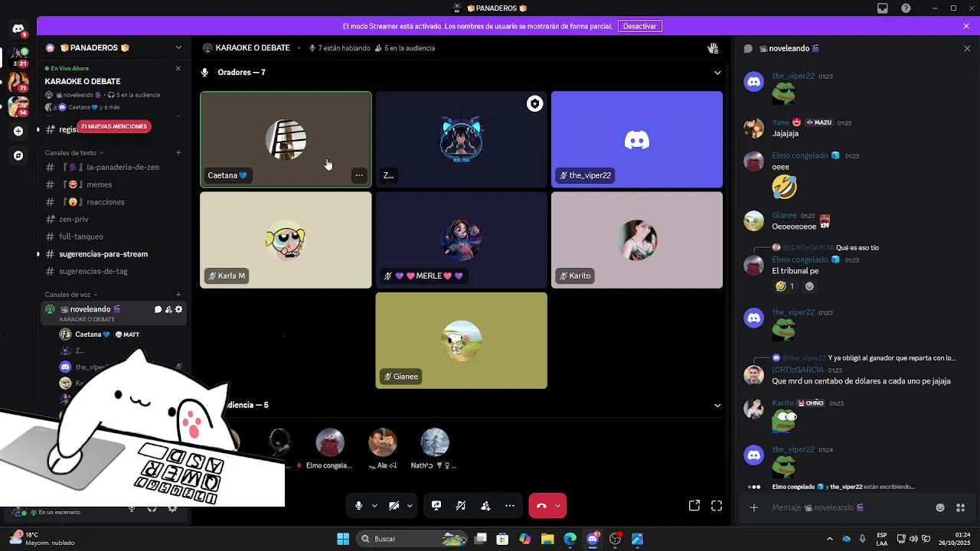Click 21 NUEVAS MENCIONES pill
Viewport: 980px width, 551px height.
pyautogui.click(x=114, y=126)
